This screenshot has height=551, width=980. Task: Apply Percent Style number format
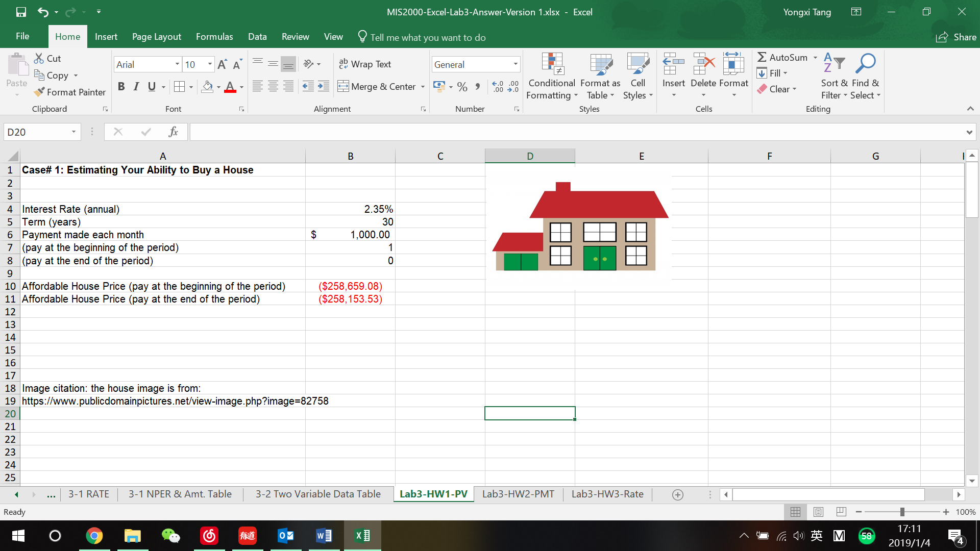click(462, 87)
